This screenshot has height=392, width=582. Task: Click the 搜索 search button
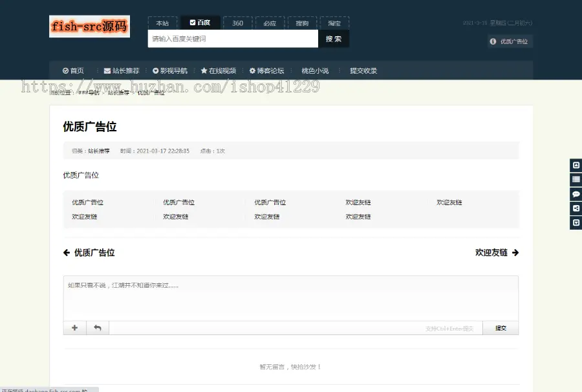(333, 39)
